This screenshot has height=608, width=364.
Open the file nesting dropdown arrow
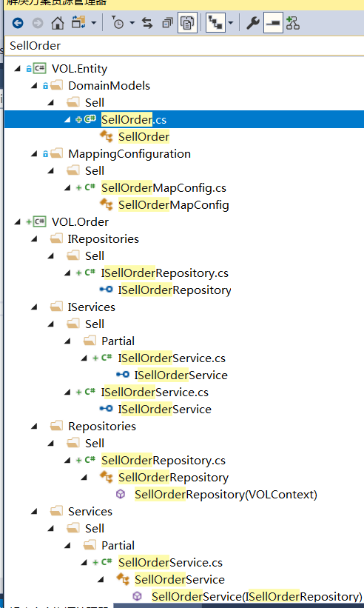click(x=231, y=23)
